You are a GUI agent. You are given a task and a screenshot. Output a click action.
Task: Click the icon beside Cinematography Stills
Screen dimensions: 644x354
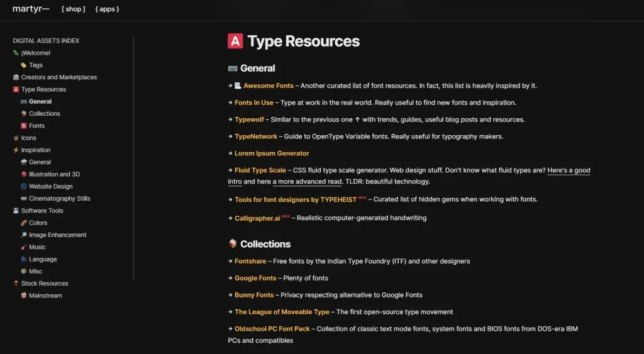tap(24, 198)
